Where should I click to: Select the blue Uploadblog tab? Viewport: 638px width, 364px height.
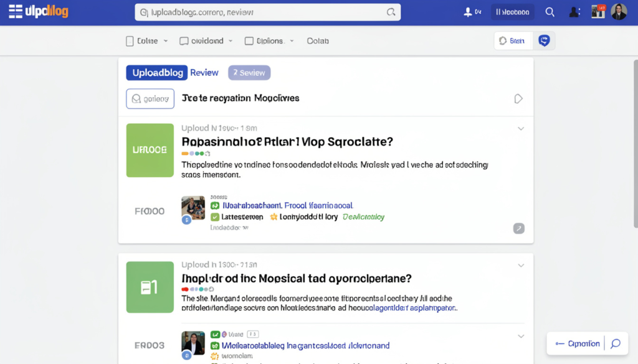(x=156, y=73)
